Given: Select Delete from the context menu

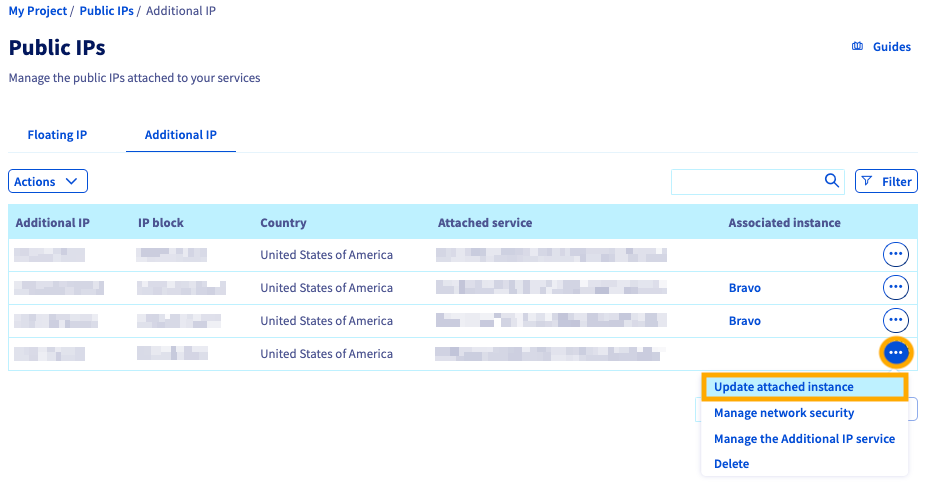Looking at the screenshot, I should 731,464.
